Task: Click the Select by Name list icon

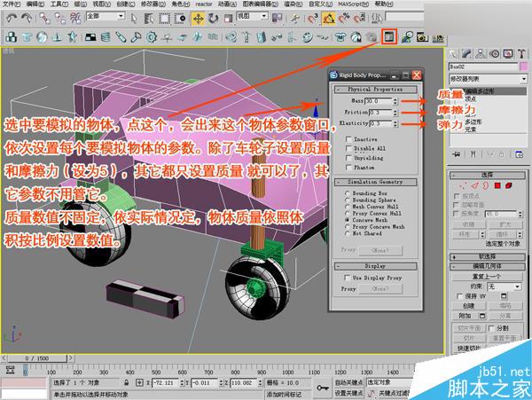Action: [149, 19]
